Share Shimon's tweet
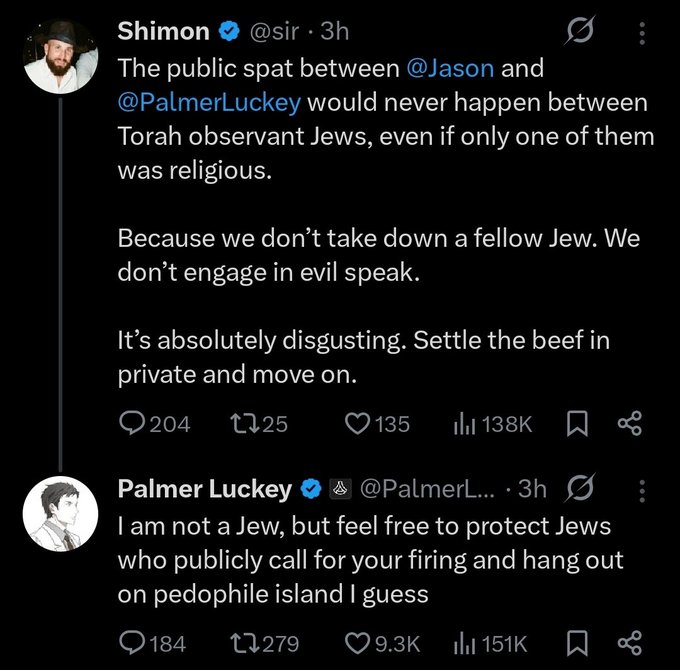Viewport: 680px width, 670px height. pos(629,424)
